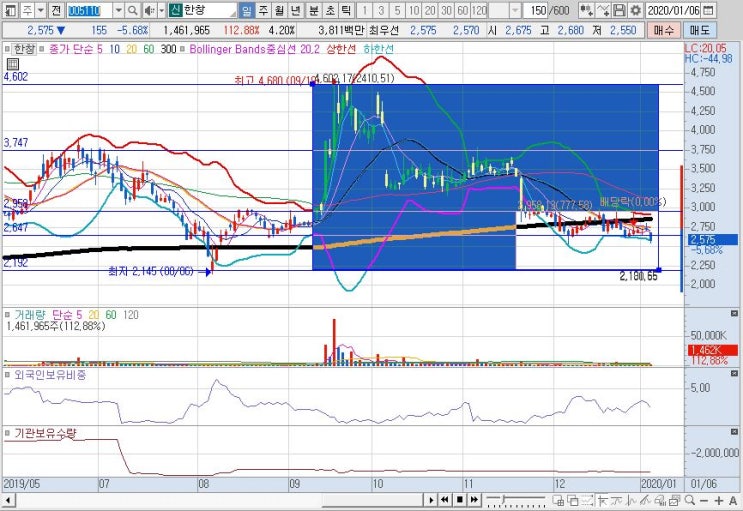Viewport: 743px width, 511px height.
Task: Open calendar date picker icon
Action: click(x=708, y=10)
